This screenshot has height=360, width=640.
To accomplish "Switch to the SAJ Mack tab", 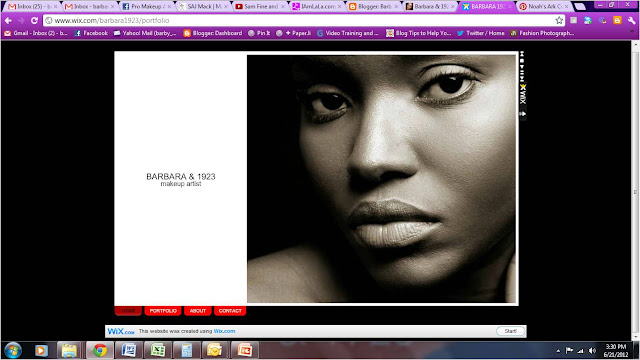I will tap(203, 7).
